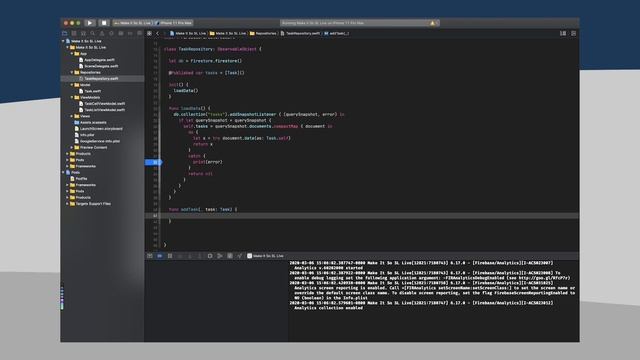
Task: Select TaskRepository.swift in the navigator tree
Action: (98, 78)
